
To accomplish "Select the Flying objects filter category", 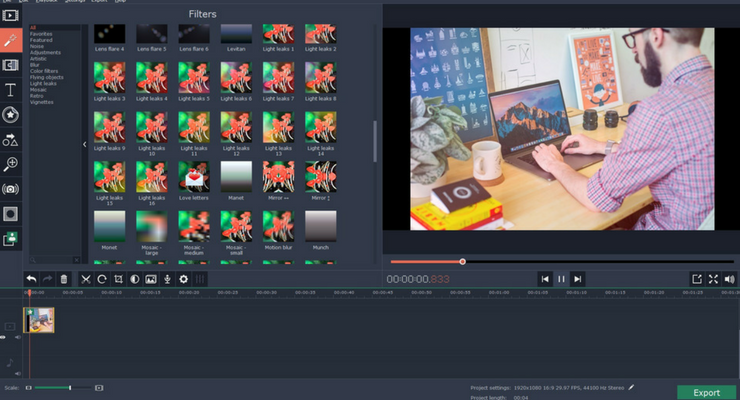I will [46, 77].
